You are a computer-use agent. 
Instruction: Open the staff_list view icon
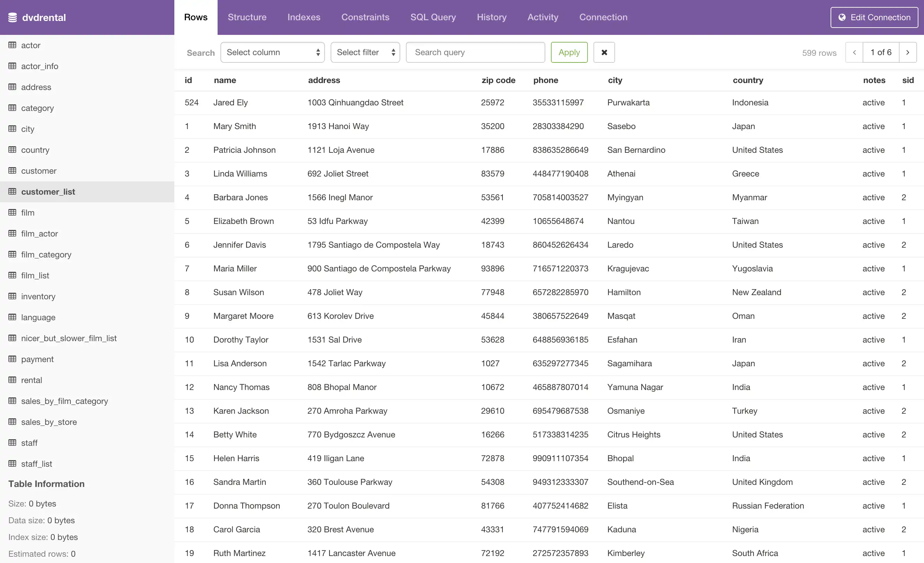[x=11, y=464]
